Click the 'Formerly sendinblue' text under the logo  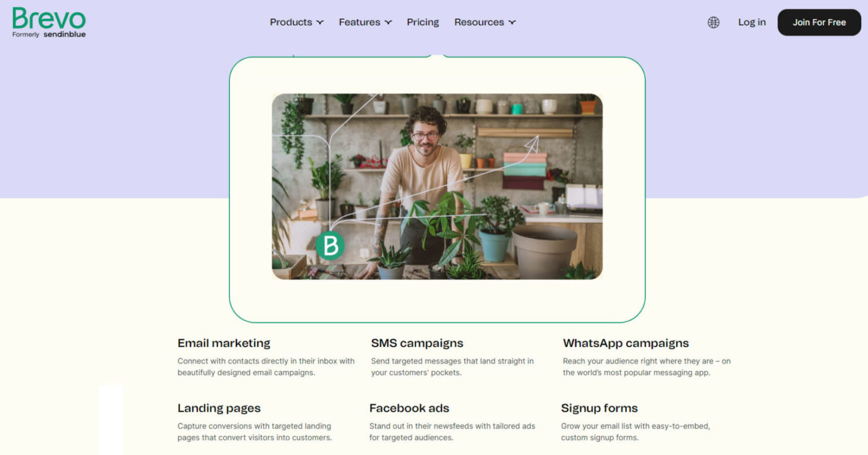(x=49, y=35)
